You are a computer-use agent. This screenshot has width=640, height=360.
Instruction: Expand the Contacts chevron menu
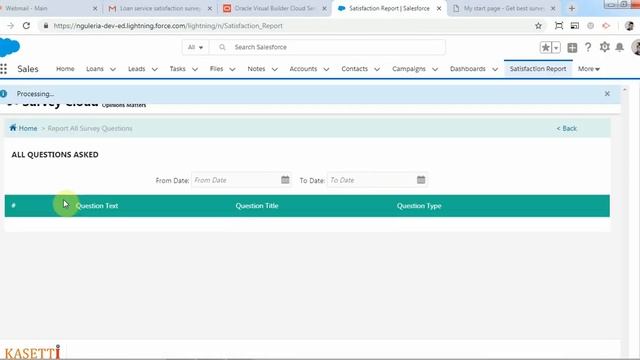click(x=377, y=69)
